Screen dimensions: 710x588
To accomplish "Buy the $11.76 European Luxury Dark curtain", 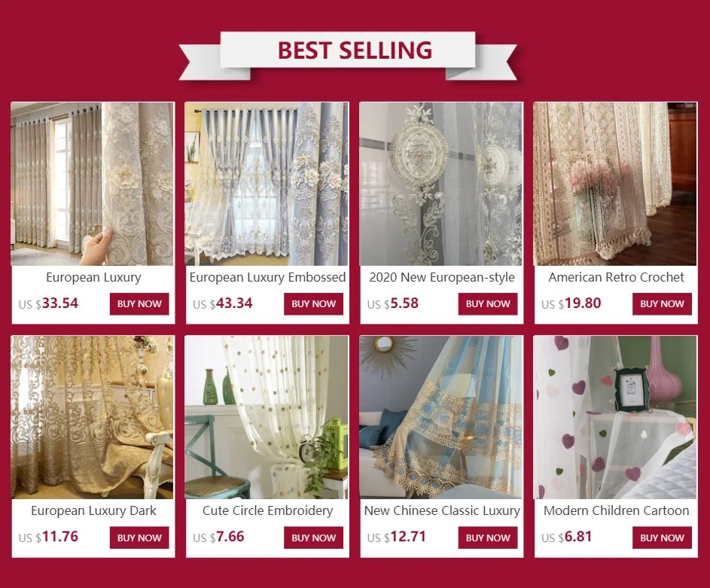I will [x=139, y=538].
